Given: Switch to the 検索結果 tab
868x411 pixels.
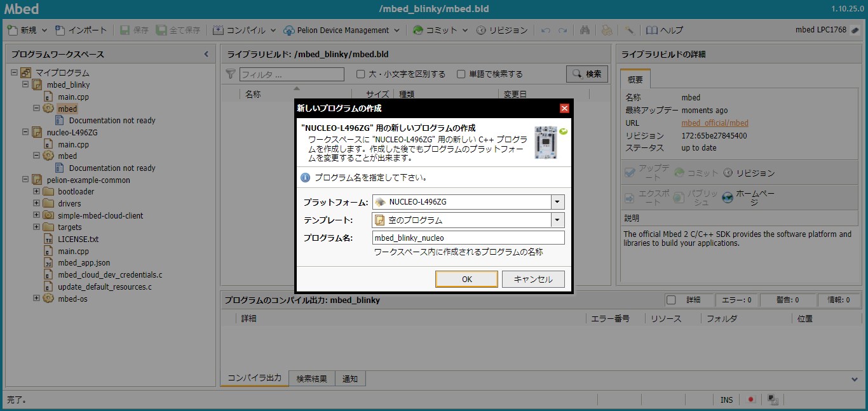Looking at the screenshot, I should point(311,379).
